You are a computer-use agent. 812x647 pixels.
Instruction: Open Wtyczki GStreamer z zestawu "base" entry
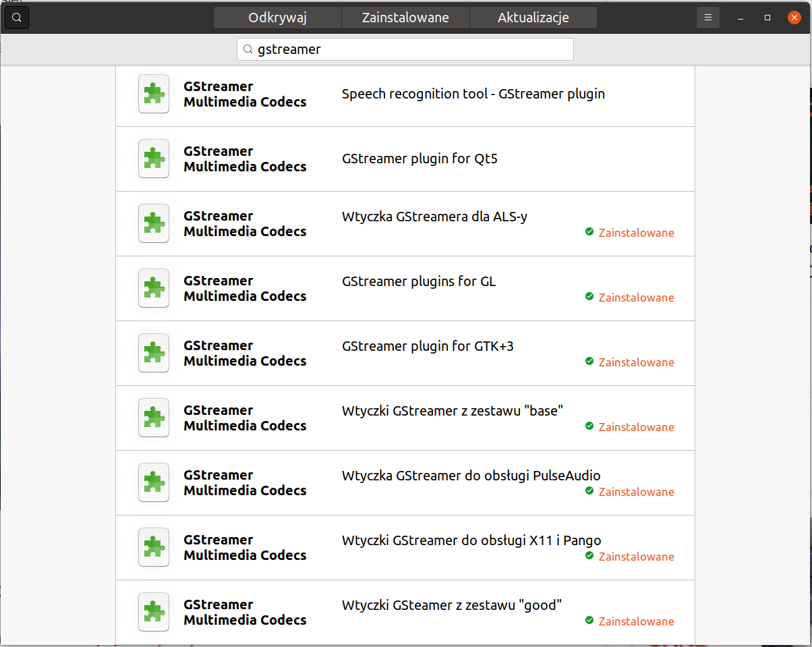pyautogui.click(x=405, y=418)
